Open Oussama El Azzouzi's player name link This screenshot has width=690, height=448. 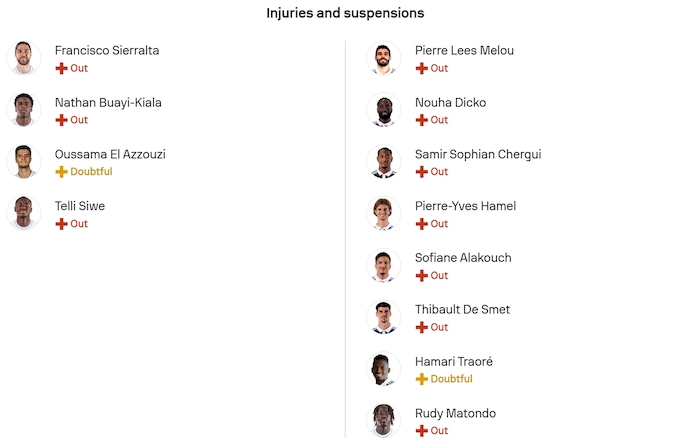point(110,154)
